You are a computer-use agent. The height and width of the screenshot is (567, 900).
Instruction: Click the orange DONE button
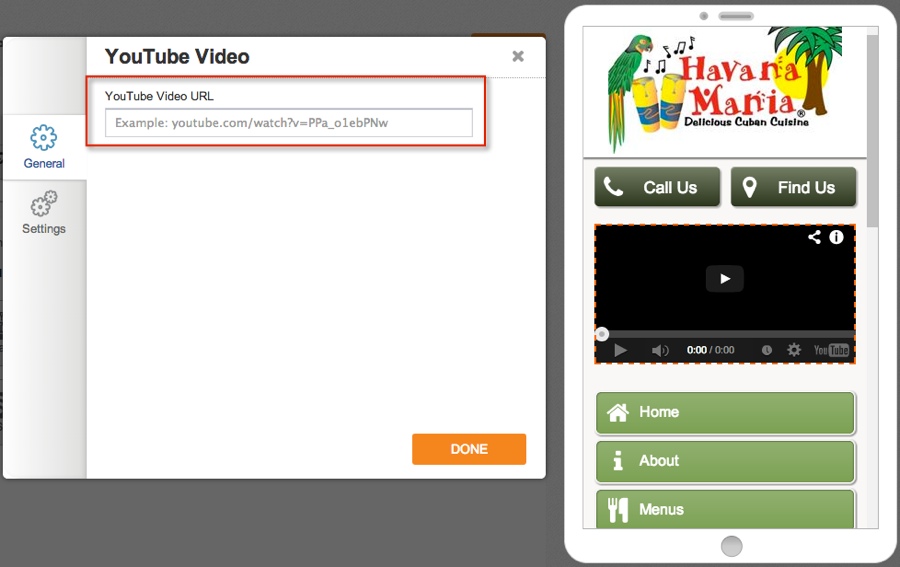point(469,449)
